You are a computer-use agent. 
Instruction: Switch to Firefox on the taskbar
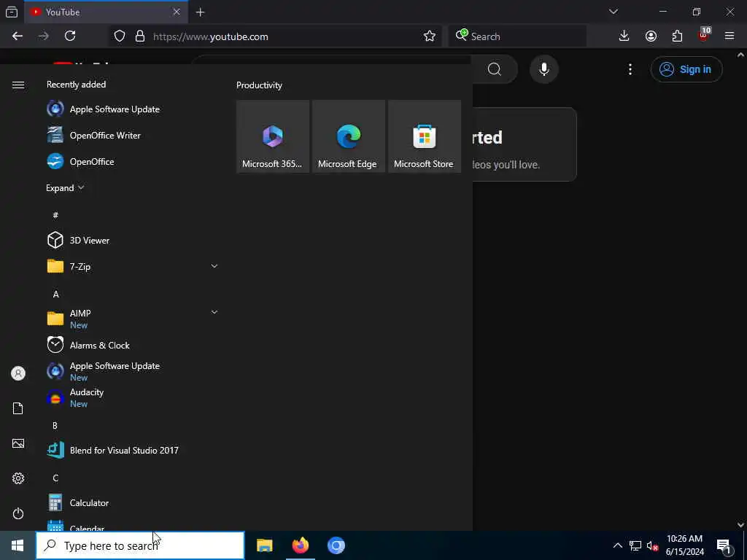tap(300, 545)
